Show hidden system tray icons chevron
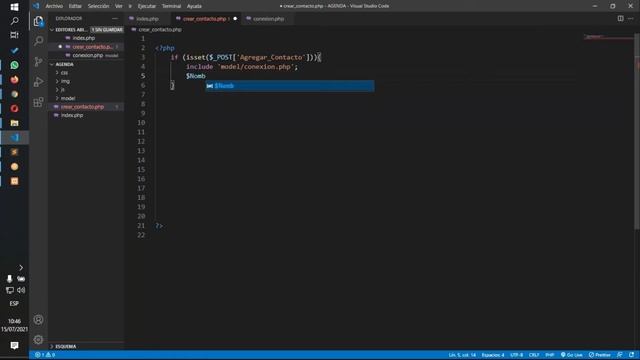Viewport: 640px width, 360px height. click(21, 268)
